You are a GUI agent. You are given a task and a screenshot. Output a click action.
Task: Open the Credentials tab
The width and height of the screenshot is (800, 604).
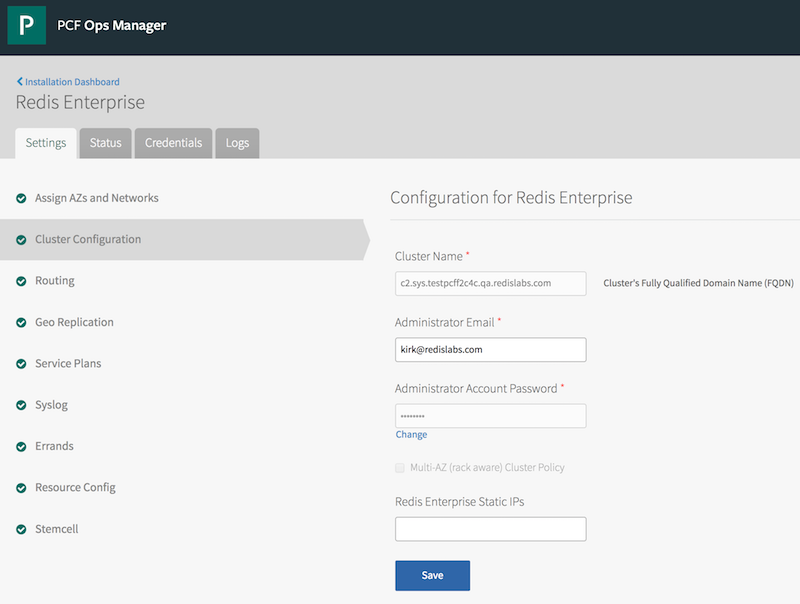coord(173,143)
